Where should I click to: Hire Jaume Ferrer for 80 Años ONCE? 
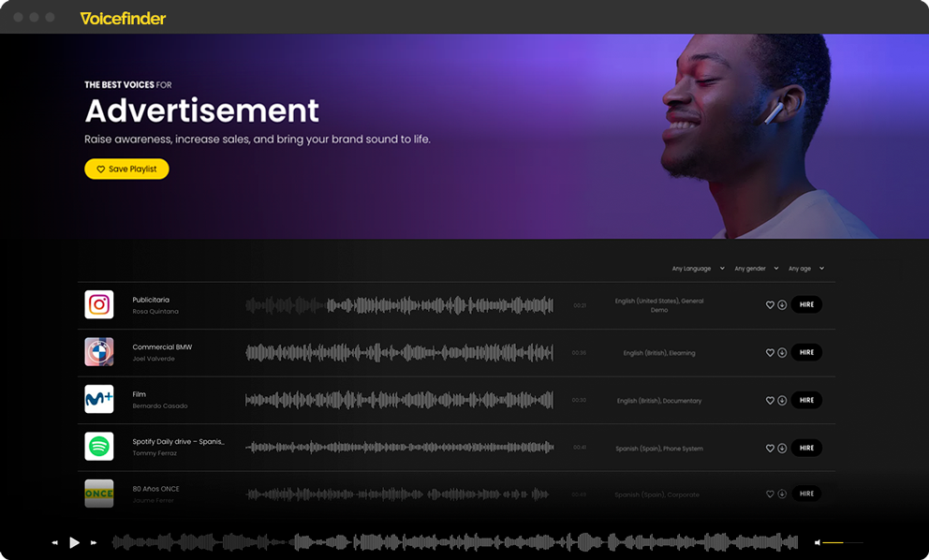[x=806, y=494]
